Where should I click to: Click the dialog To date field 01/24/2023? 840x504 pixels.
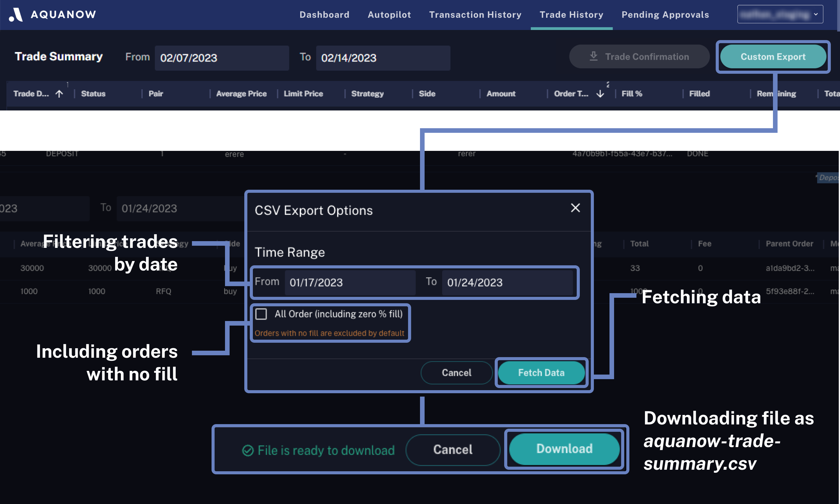507,282
